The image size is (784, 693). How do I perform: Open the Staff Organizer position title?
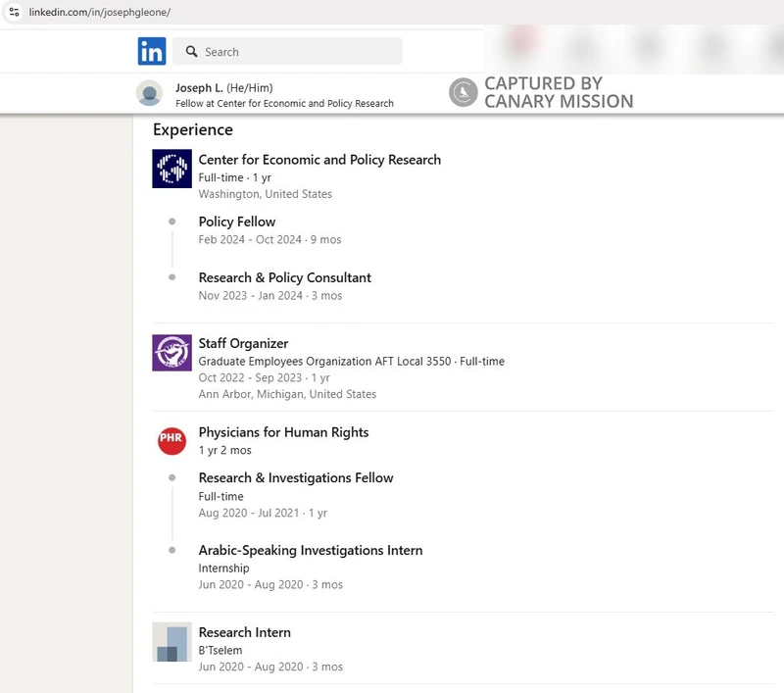243,343
